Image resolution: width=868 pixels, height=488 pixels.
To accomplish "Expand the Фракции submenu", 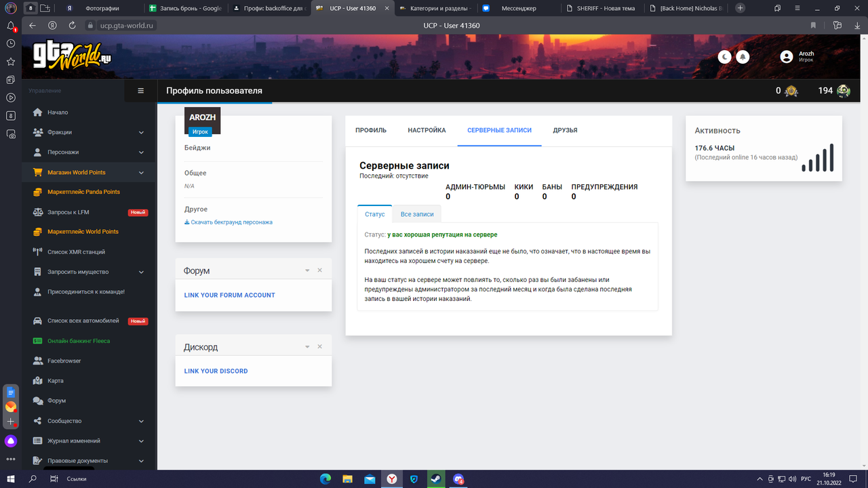I will click(x=141, y=133).
